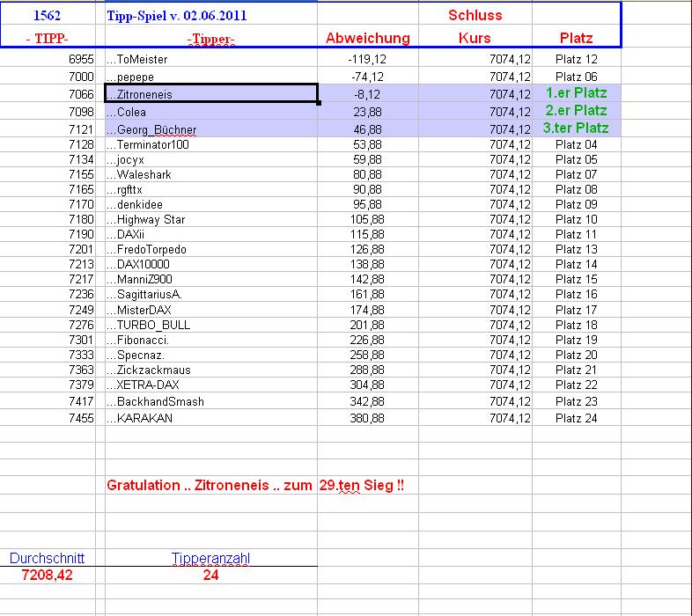This screenshot has height=616, width=692.
Task: Click the Colea name cell
Action: [x=211, y=112]
